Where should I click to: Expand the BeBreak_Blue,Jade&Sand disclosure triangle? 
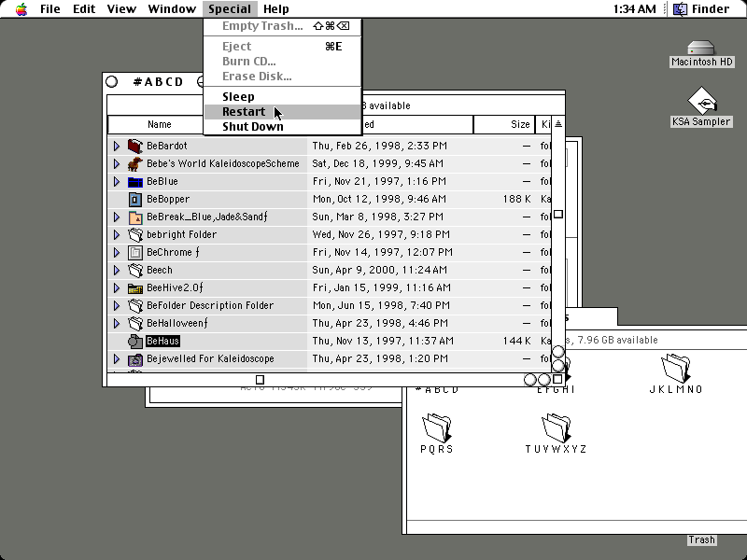click(x=116, y=217)
